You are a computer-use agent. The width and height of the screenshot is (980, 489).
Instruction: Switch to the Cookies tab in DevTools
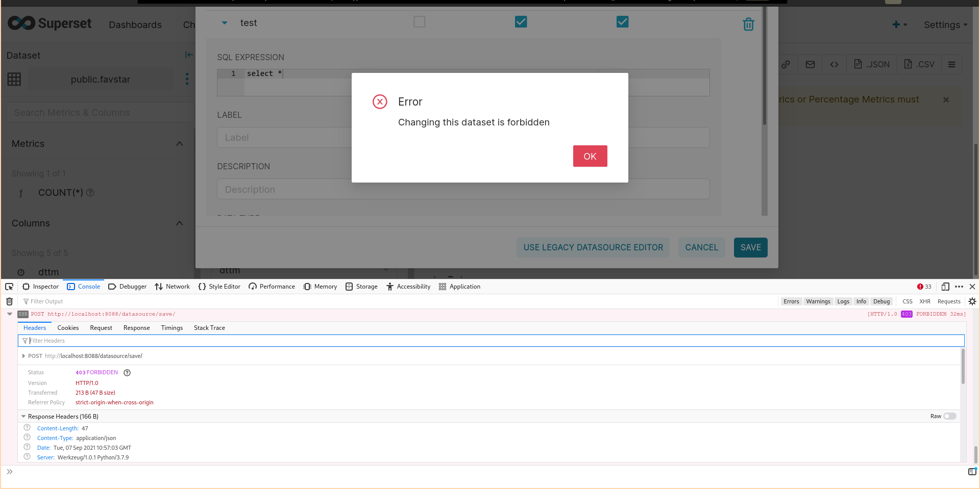coord(68,328)
